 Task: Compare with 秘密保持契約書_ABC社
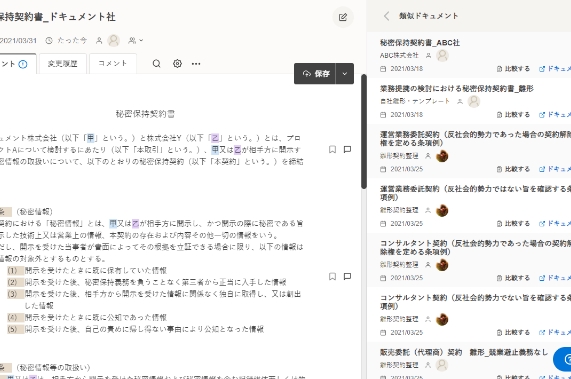point(513,69)
